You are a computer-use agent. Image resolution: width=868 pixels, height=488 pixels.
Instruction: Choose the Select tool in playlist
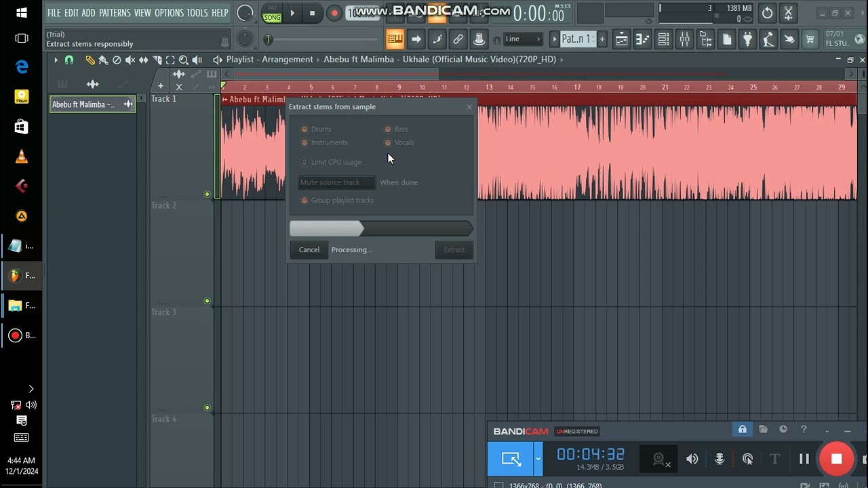[x=170, y=60]
